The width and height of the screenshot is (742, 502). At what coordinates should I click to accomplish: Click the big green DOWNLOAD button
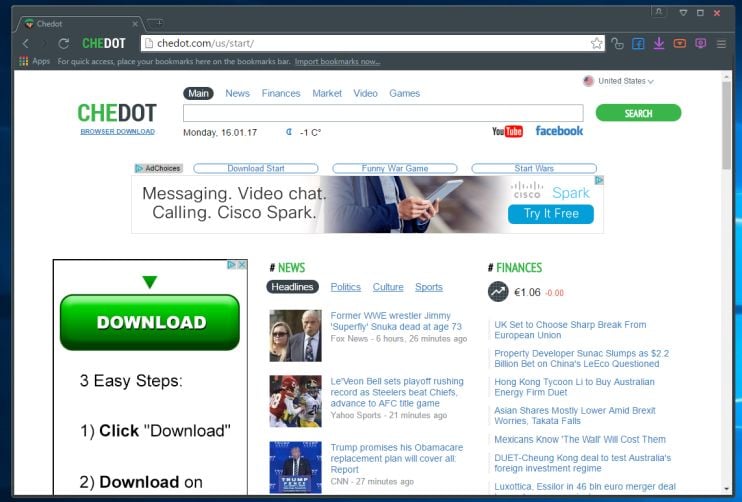tap(150, 322)
